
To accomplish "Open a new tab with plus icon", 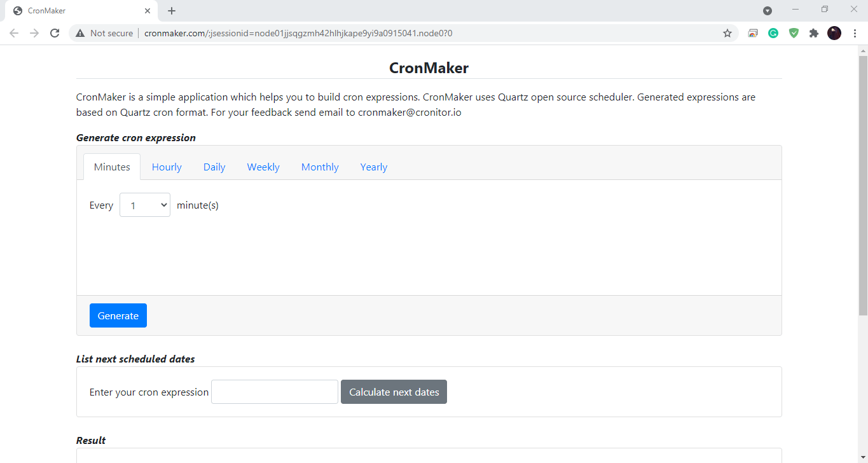I will click(172, 11).
